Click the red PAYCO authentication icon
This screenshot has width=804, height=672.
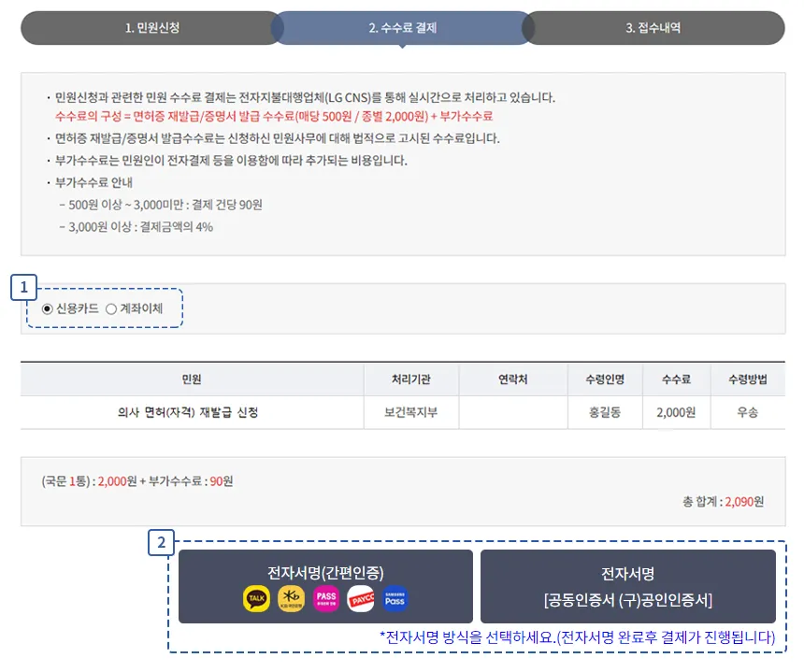[360, 598]
